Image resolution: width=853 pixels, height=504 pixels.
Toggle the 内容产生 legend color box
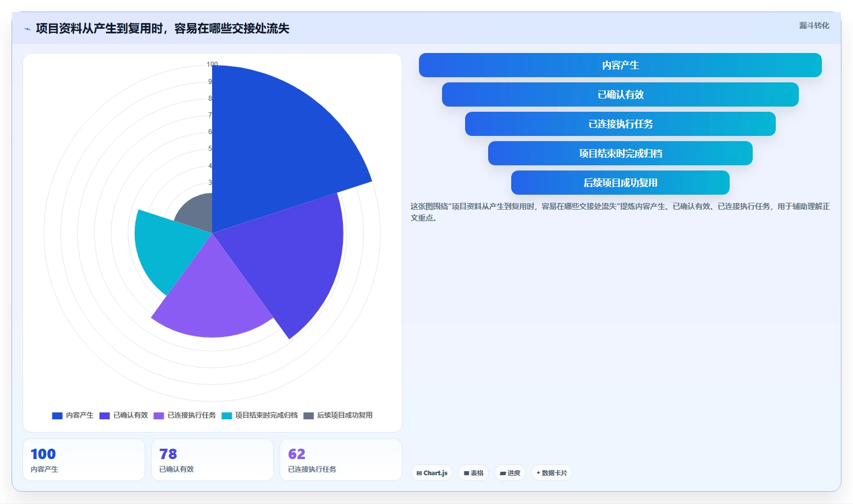pyautogui.click(x=57, y=415)
